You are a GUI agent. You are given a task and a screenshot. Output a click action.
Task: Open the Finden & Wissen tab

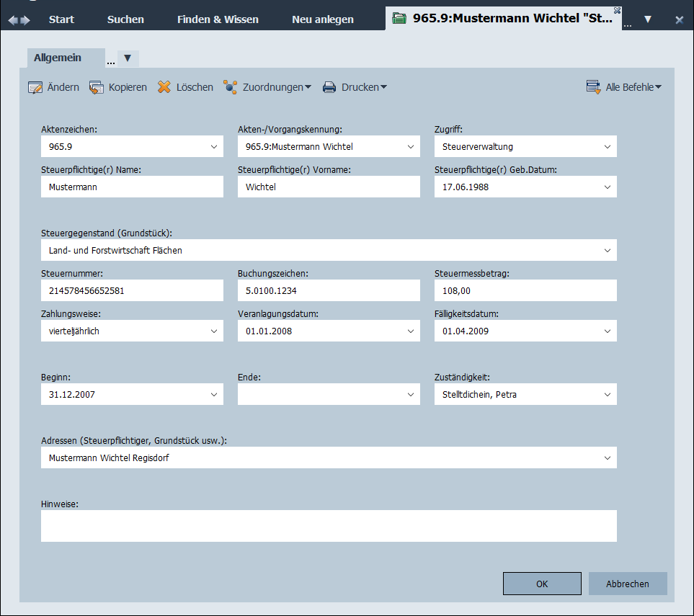(x=218, y=19)
